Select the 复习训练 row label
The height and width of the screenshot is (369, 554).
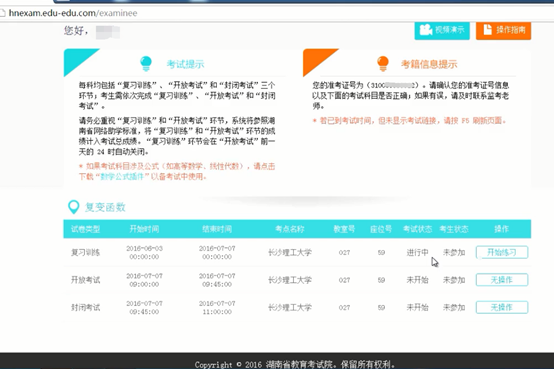point(86,252)
